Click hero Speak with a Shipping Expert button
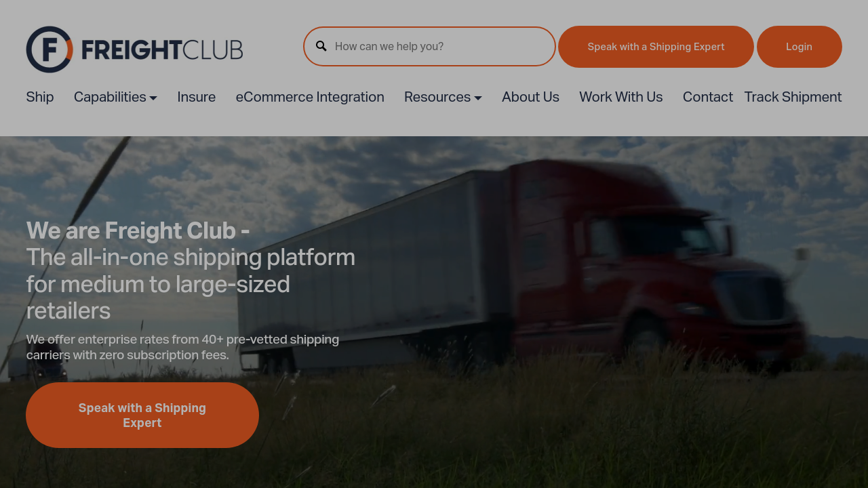868x488 pixels. [142, 415]
